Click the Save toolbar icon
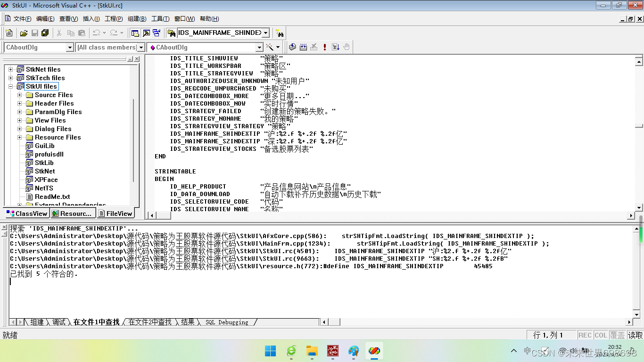The image size is (644, 362). [x=34, y=33]
